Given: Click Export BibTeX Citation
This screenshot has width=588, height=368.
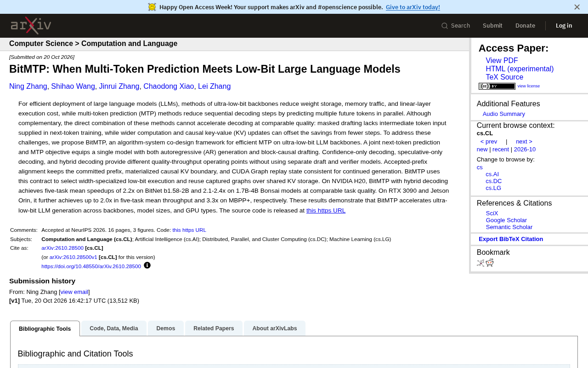Looking at the screenshot, I should point(511,239).
